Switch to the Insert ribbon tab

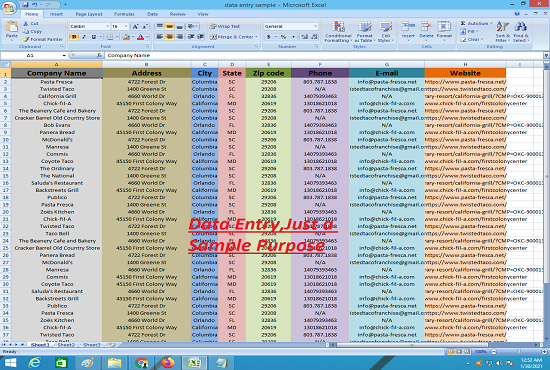[x=56, y=14]
